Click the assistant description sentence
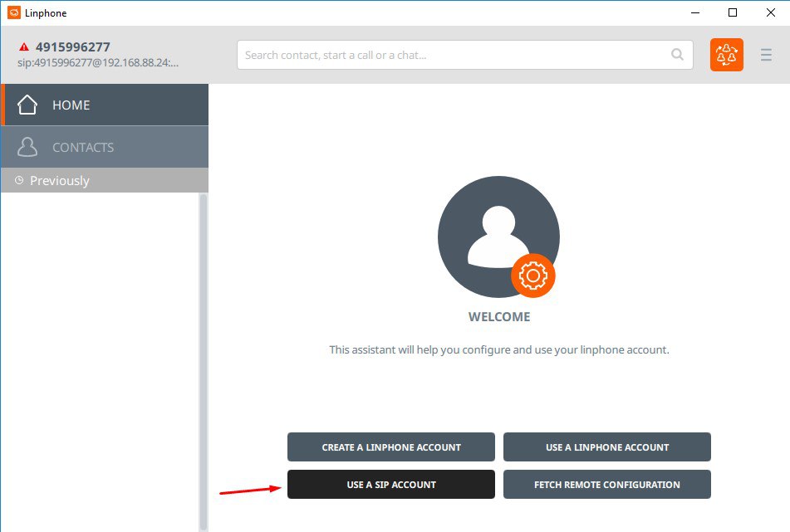Viewport: 790px width, 532px height. click(x=499, y=349)
